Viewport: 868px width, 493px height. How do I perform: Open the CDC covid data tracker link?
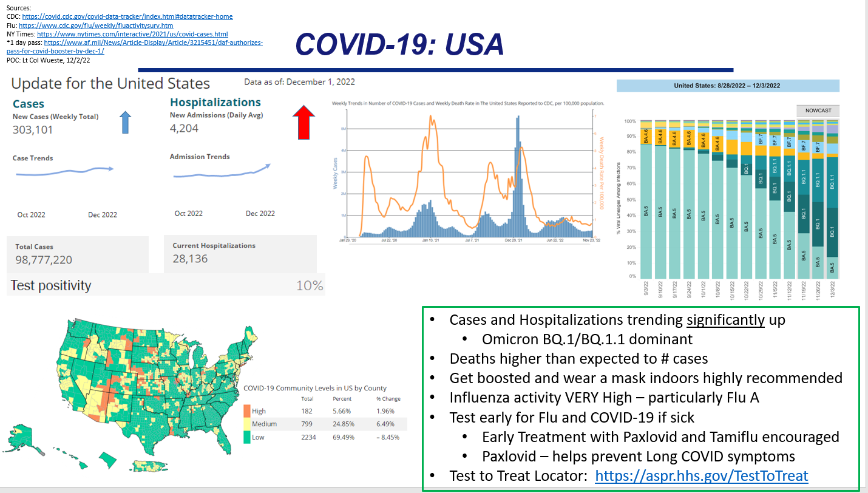127,17
